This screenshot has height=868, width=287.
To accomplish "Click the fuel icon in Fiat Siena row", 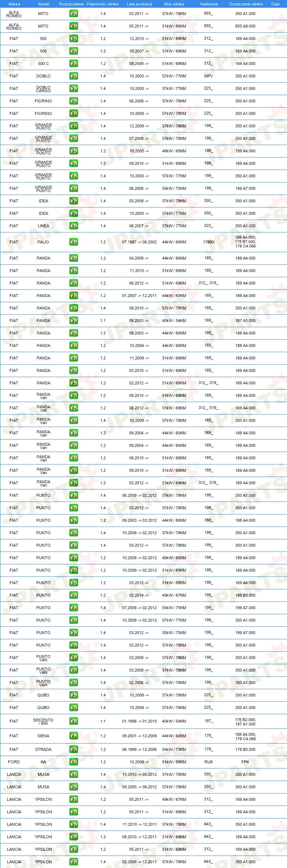I will (x=73, y=736).
